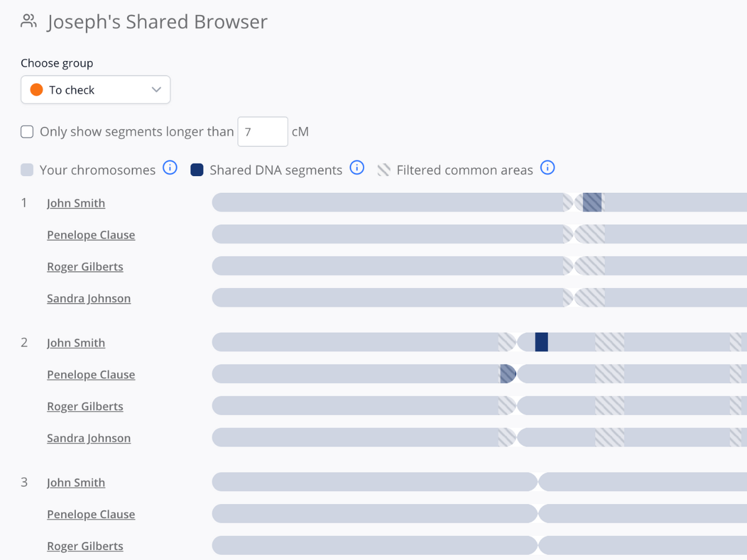Click Penelope Clause's shared segment marker

tap(509, 373)
